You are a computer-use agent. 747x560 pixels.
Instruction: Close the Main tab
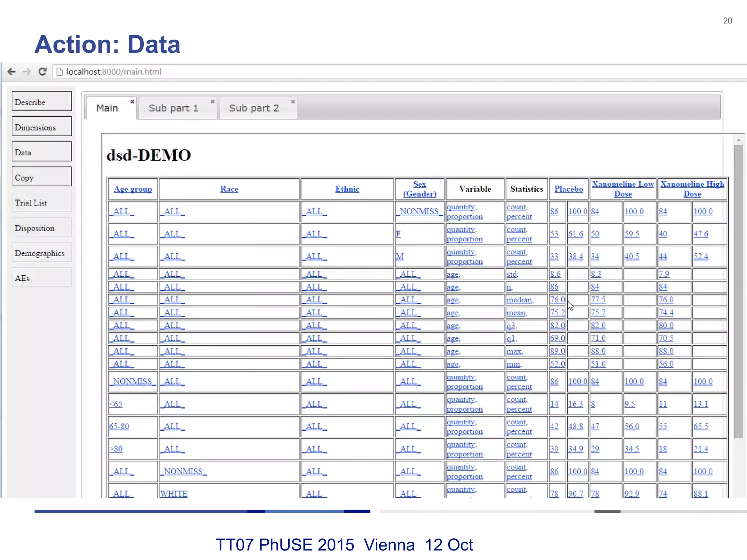point(132,101)
